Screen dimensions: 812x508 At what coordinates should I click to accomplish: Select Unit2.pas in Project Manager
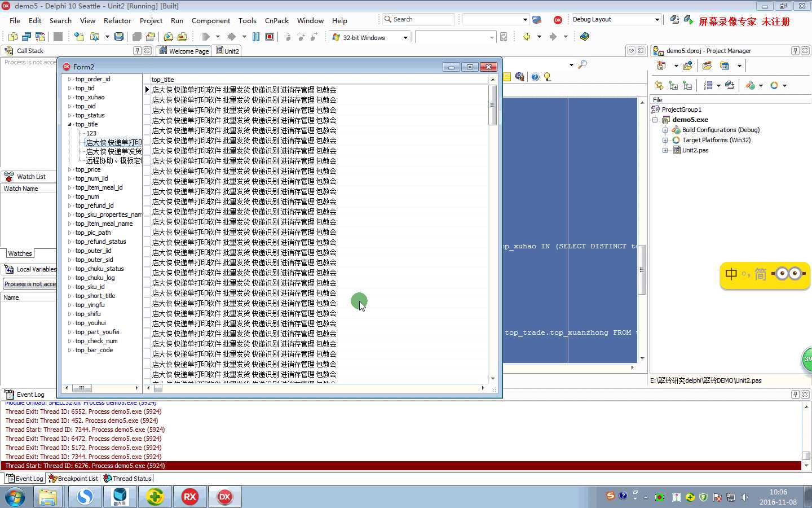695,150
